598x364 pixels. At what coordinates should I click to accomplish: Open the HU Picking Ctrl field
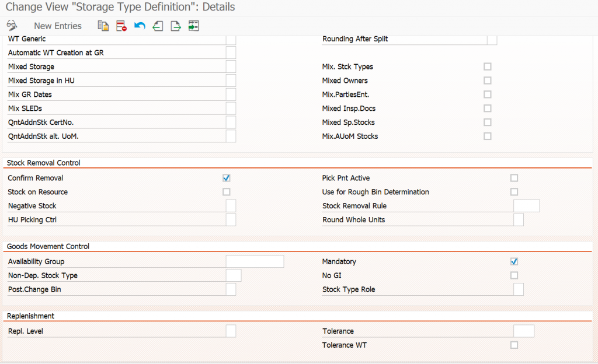point(231,220)
